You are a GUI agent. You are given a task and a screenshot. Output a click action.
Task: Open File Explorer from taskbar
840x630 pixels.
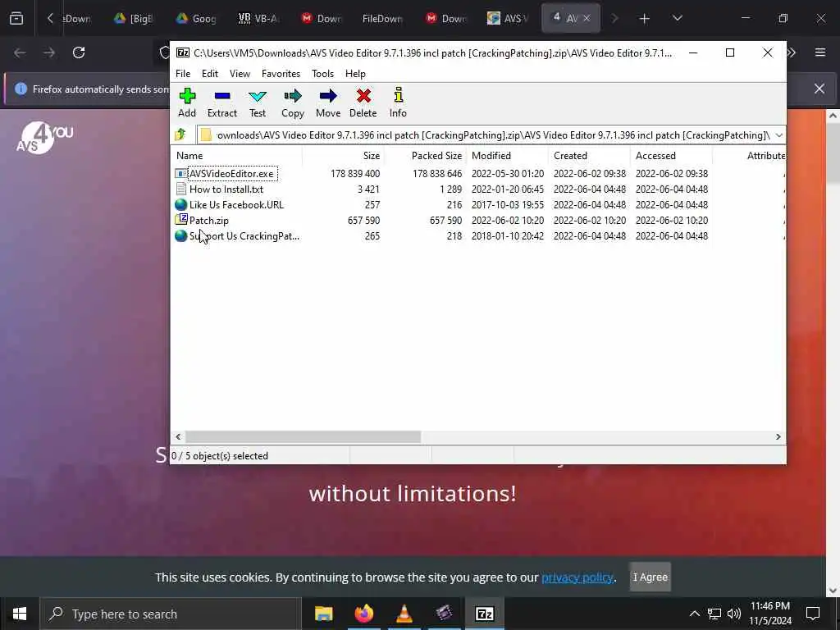pos(323,614)
